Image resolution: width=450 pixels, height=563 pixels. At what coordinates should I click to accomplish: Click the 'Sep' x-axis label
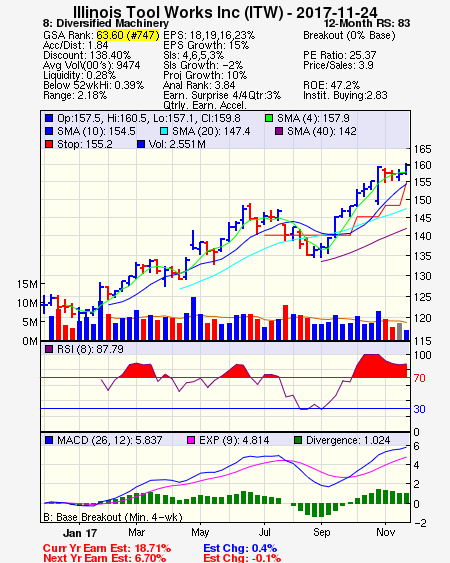(x=321, y=532)
